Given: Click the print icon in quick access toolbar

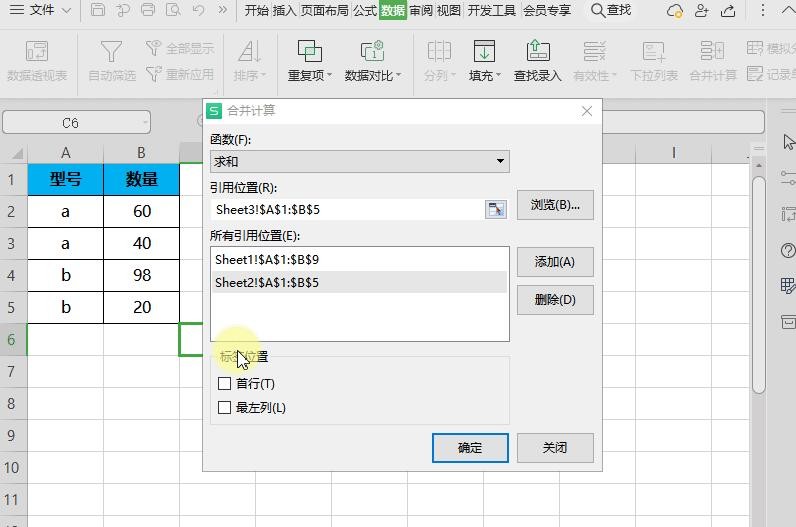Looking at the screenshot, I should (x=148, y=10).
